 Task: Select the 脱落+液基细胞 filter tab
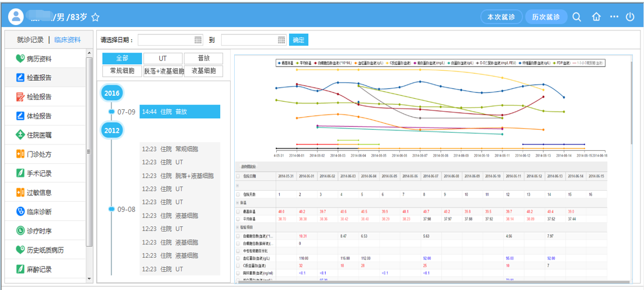163,71
